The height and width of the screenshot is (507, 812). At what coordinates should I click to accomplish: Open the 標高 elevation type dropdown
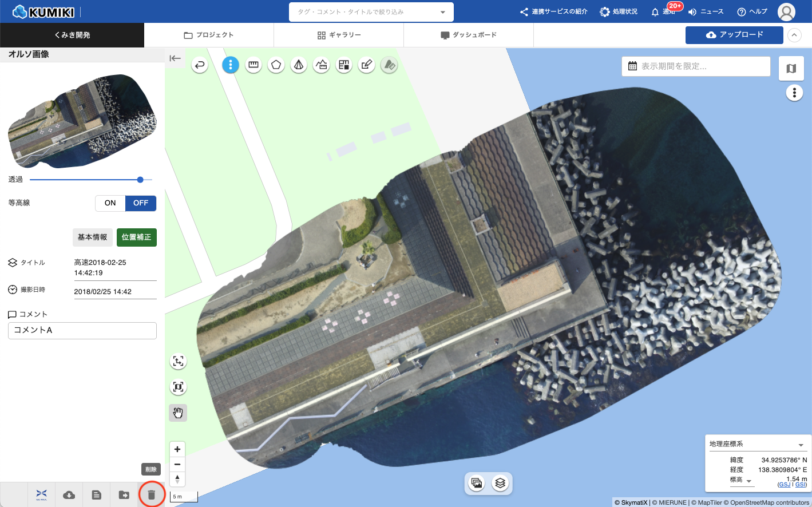[748, 481]
